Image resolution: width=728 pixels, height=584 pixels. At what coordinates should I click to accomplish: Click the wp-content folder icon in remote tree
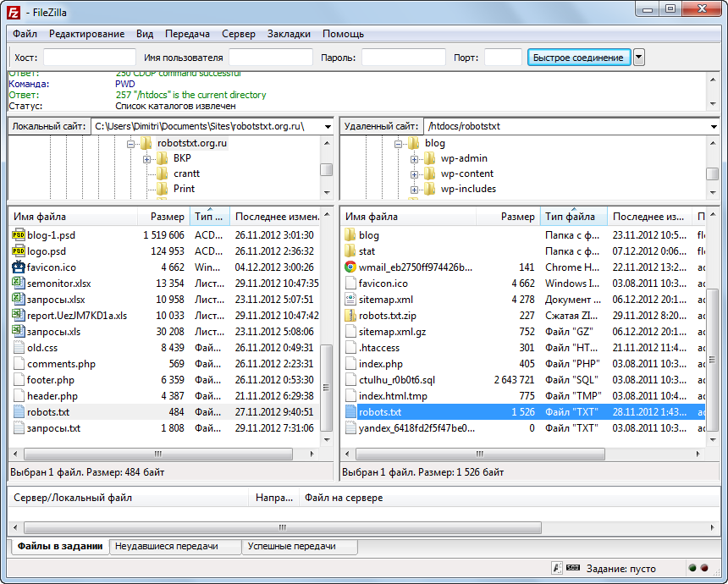pyautogui.click(x=429, y=174)
